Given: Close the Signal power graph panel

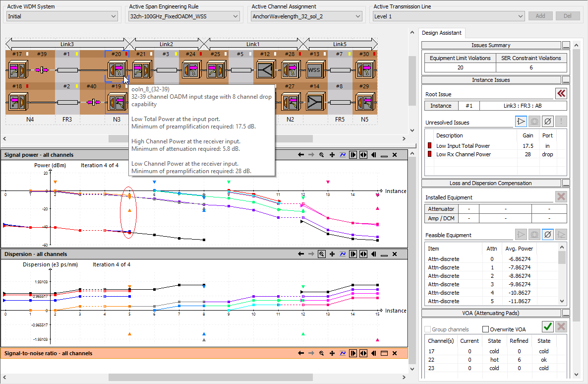Looking at the screenshot, I should [395, 155].
